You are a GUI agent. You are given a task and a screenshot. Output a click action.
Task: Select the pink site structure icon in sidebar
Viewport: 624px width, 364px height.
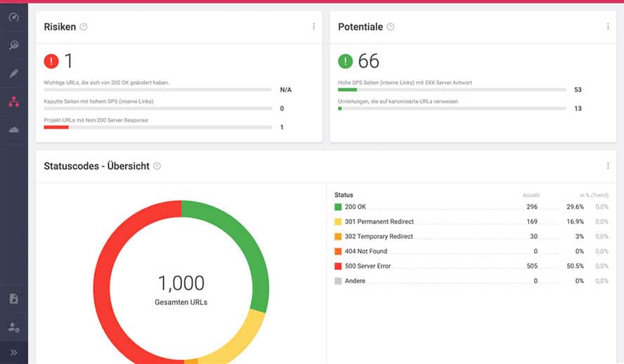14,102
